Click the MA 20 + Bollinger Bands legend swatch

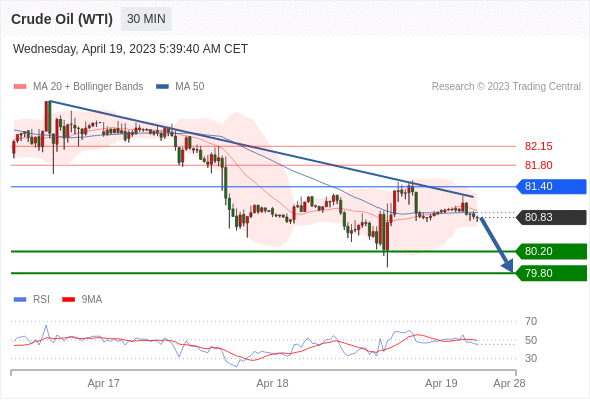pos(20,87)
